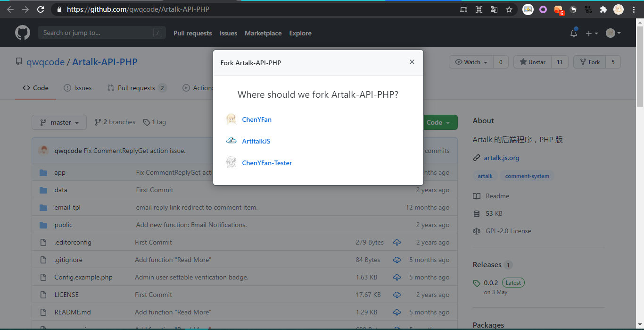The width and height of the screenshot is (644, 330).
Task: Switch to the Code tab
Action: click(x=35, y=88)
